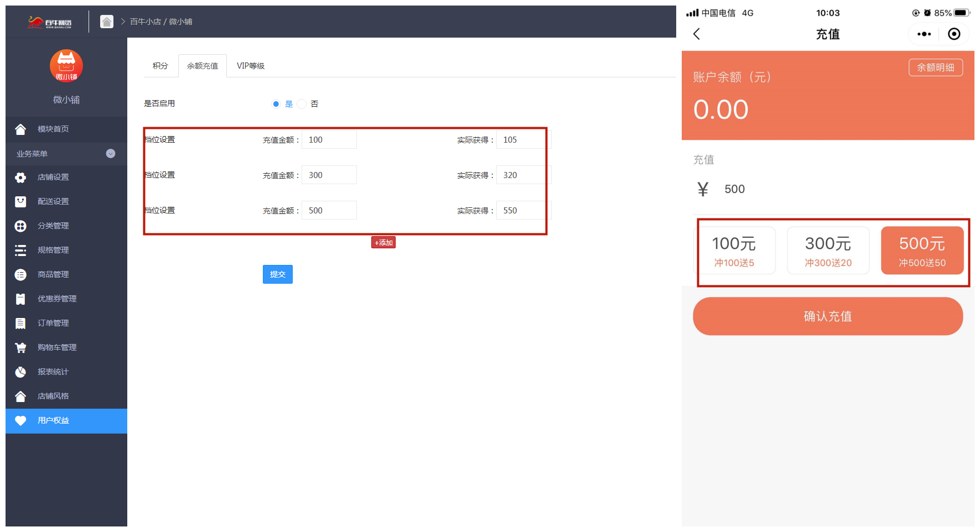Click the 充值金额 field showing 500
Screen dimensions: 980x532
[329, 211]
